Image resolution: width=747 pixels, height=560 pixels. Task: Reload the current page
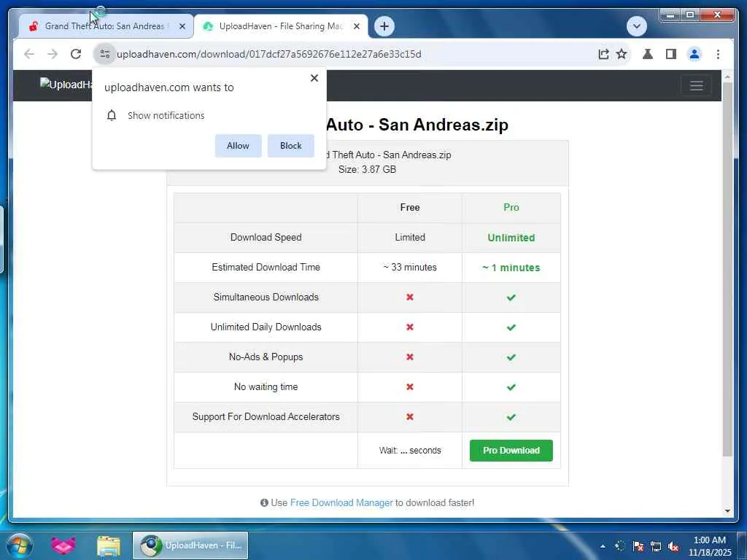pyautogui.click(x=76, y=54)
